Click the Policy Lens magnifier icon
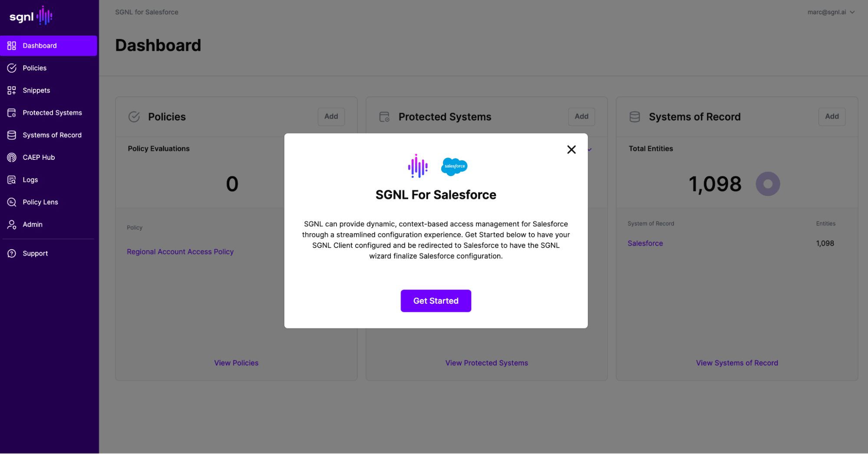 [x=12, y=202]
